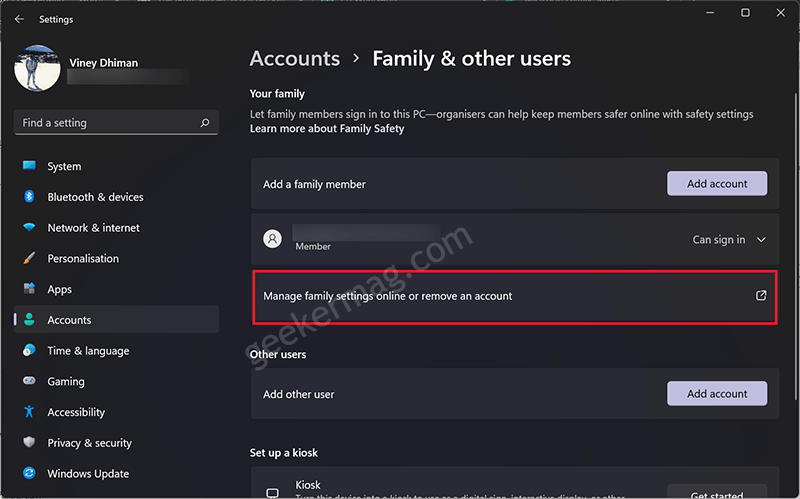
Task: Expand the Can sign in chevron
Action: pos(761,239)
